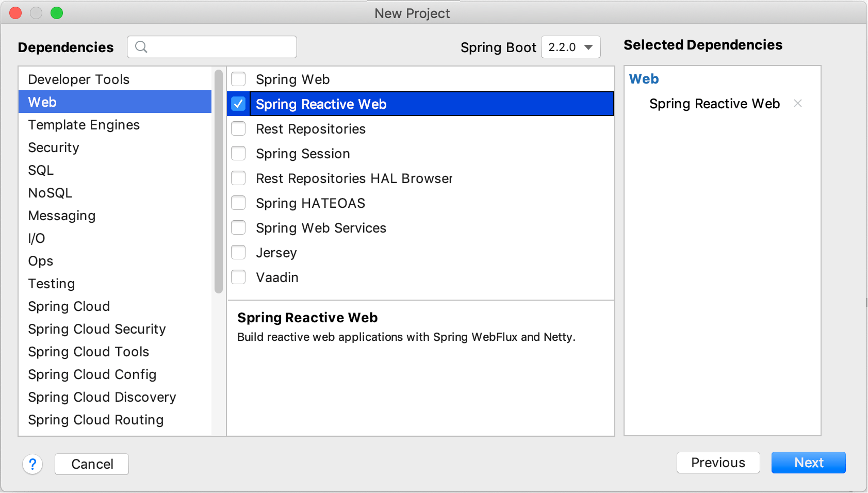The image size is (868, 493).
Task: Uncheck the Spring Reactive Web dependency
Action: pyautogui.click(x=238, y=104)
